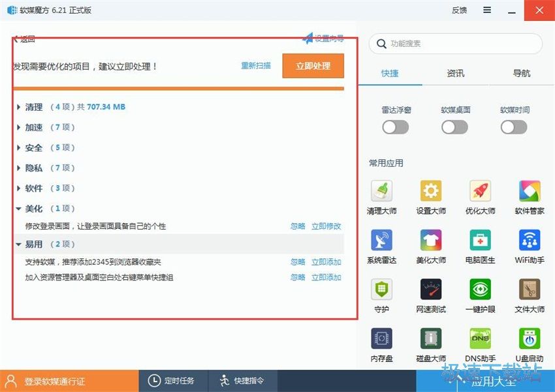Open 磁盘大师 disk icon
Viewport: 555px width, 392px height.
pyautogui.click(x=431, y=339)
